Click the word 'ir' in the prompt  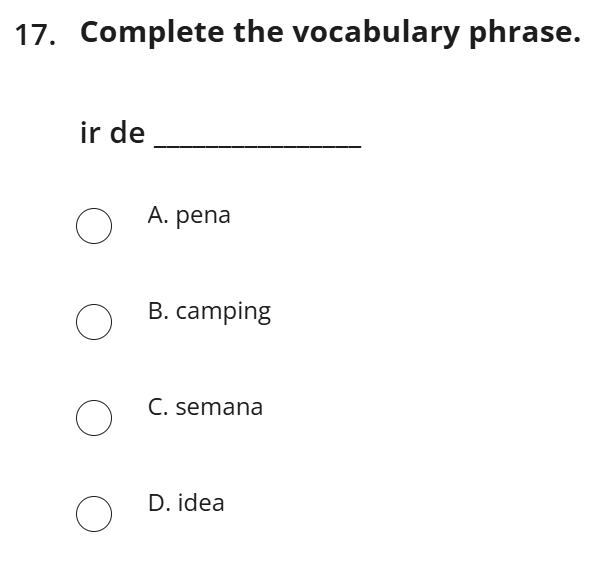(x=90, y=132)
